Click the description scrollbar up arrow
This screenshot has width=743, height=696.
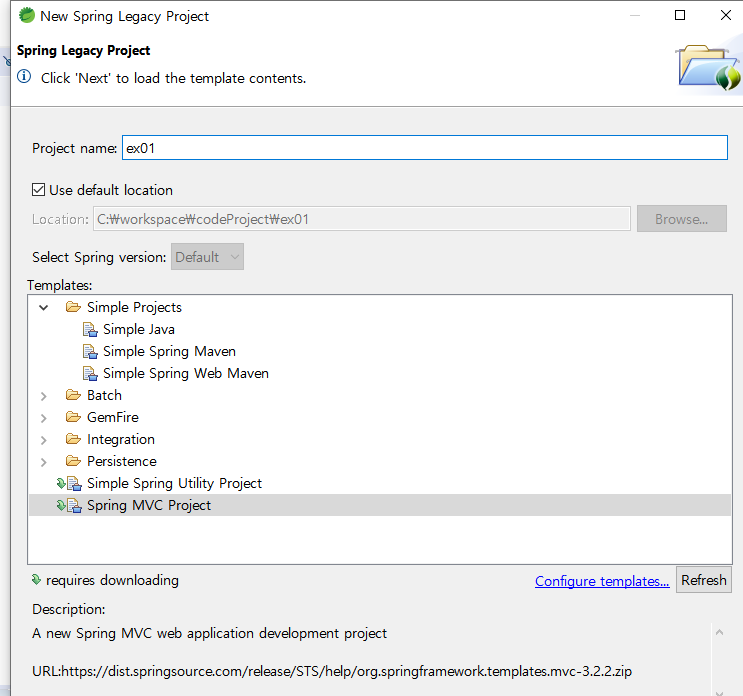(719, 632)
